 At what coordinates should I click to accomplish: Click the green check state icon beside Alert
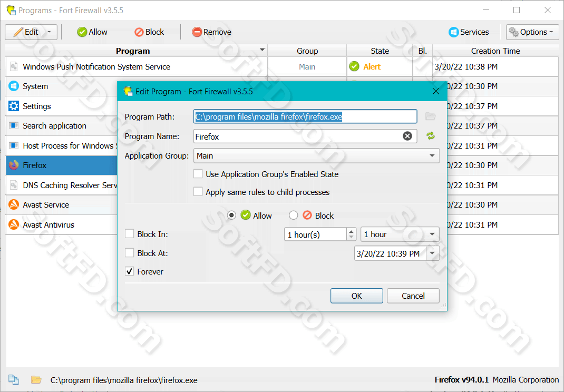pyautogui.click(x=354, y=66)
